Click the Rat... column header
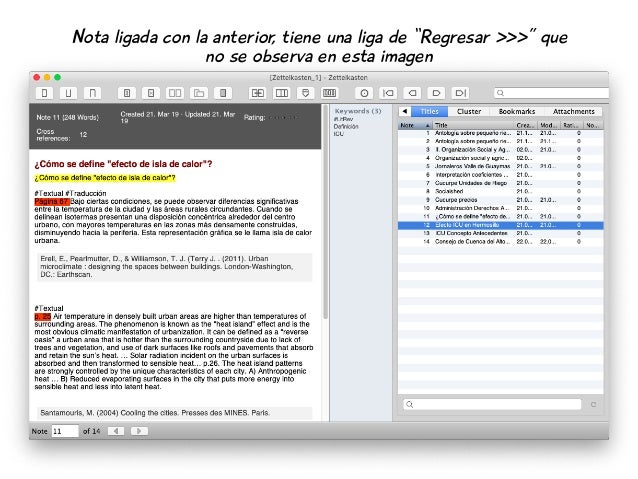The height and width of the screenshot is (479, 638). 572,125
